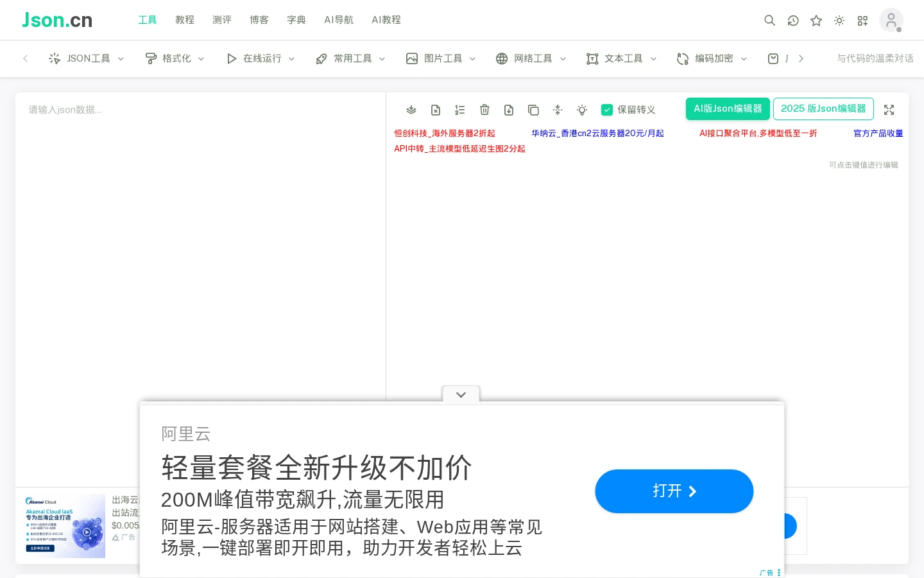
Task: Click the tool bar right scroll arrow
Action: [801, 58]
